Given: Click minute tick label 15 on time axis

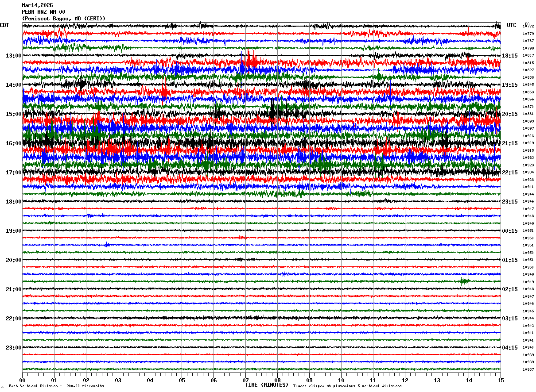Looking at the screenshot, I should pos(501,380).
